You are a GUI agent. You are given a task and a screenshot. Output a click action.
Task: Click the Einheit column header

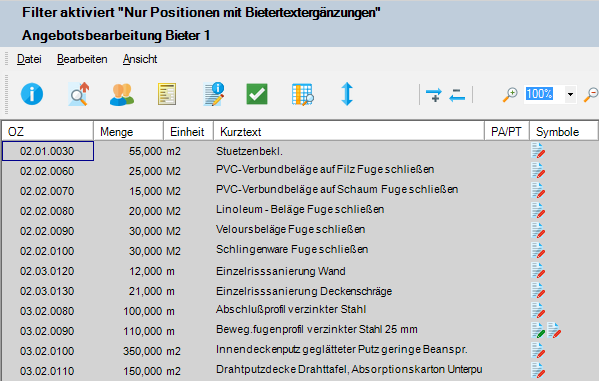(188, 131)
